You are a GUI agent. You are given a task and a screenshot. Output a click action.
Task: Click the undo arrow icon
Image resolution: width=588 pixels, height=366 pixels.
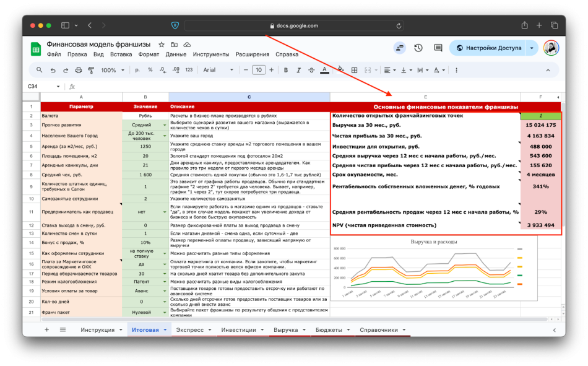53,70
